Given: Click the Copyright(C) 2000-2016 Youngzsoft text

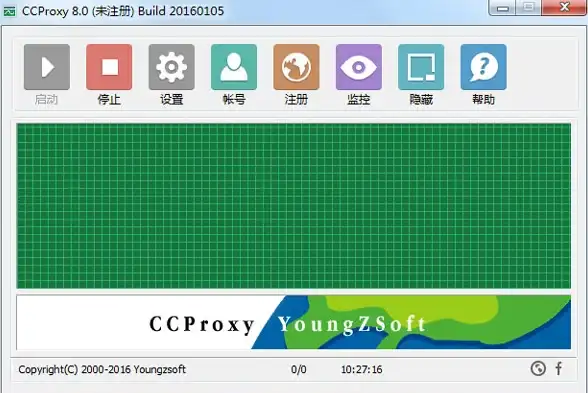Looking at the screenshot, I should pyautogui.click(x=102, y=369).
